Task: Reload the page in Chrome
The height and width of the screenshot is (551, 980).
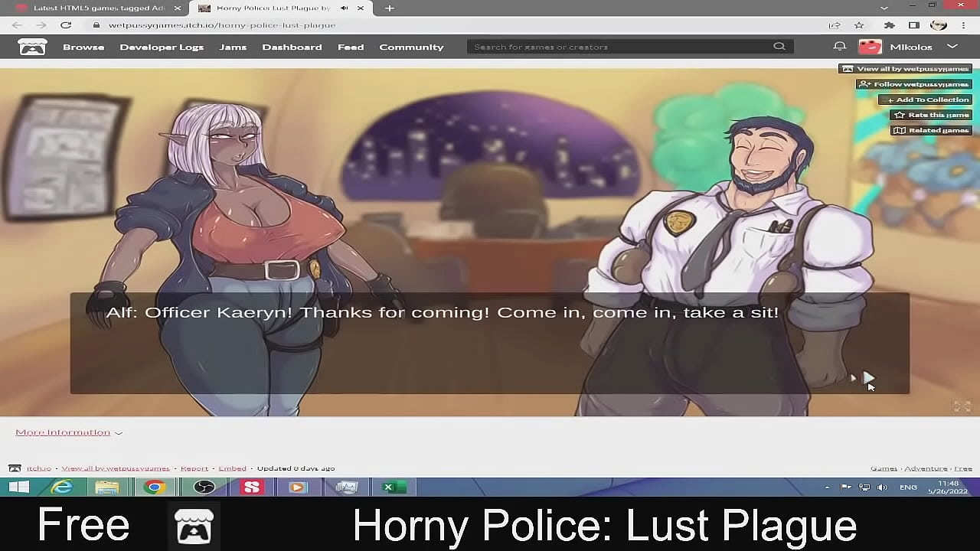Action: click(66, 25)
